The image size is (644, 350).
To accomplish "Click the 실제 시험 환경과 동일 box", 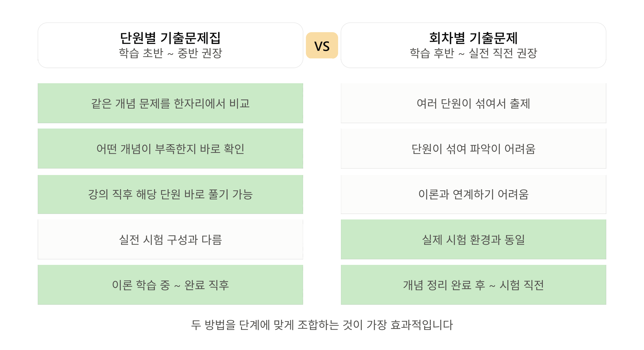I will click(473, 239).
